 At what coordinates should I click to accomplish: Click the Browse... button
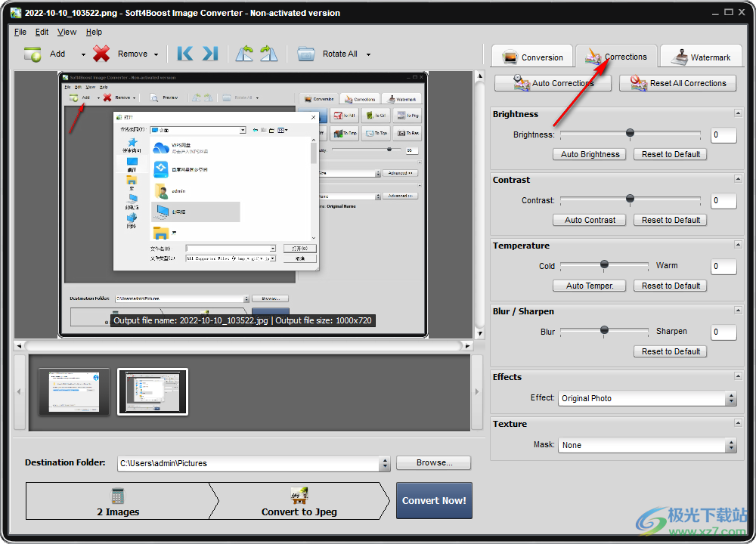coord(433,462)
